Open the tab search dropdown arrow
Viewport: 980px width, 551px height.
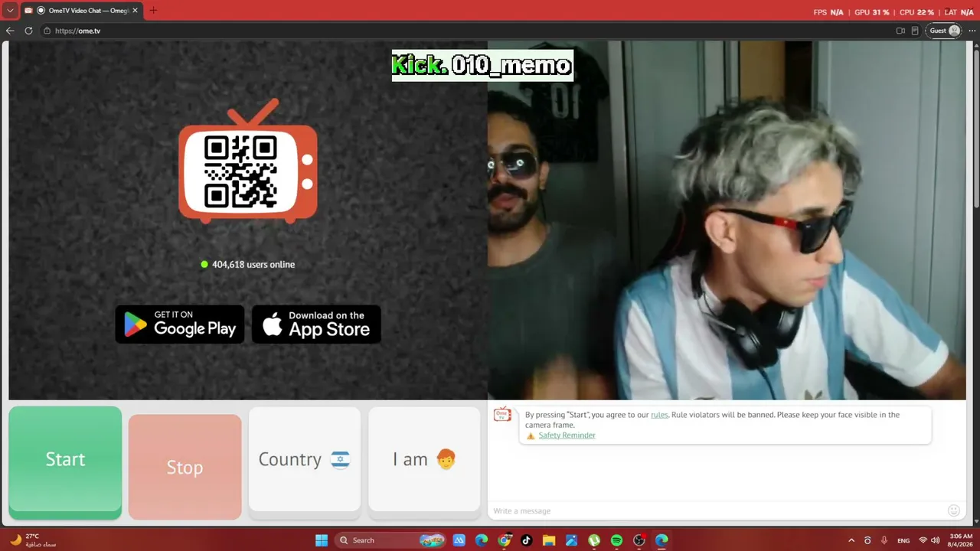coord(10,11)
